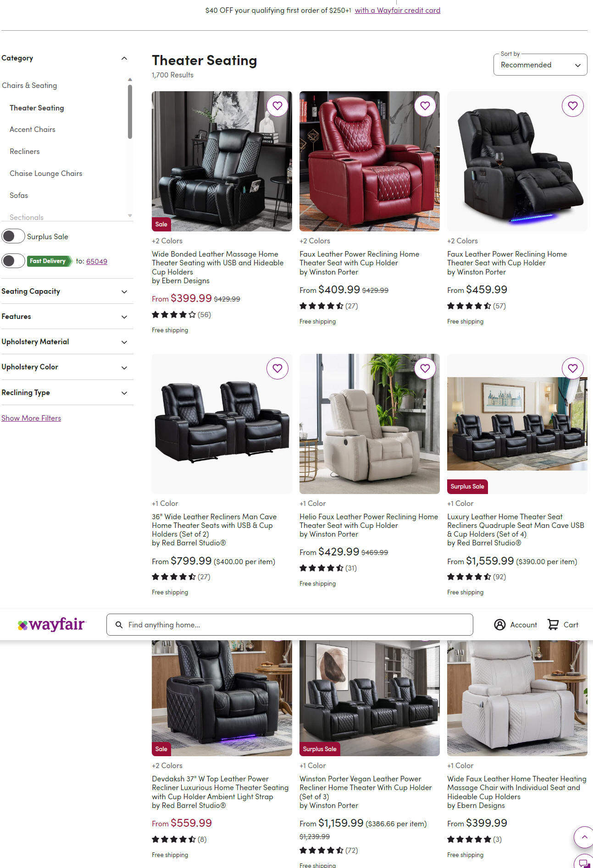The height and width of the screenshot is (868, 593).
Task: Save the Helio Faux Leather recliner to favorites
Action: coord(425,368)
